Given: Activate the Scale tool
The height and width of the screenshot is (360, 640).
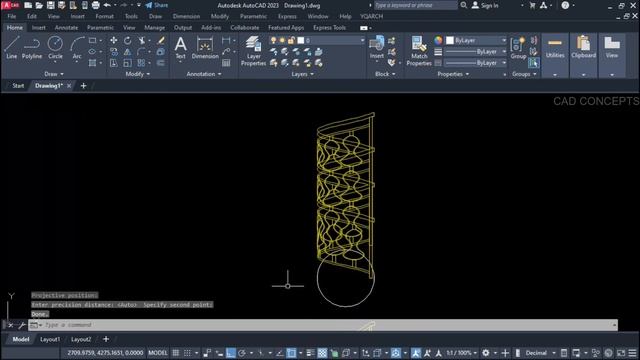Looking at the screenshot, I should [128, 63].
